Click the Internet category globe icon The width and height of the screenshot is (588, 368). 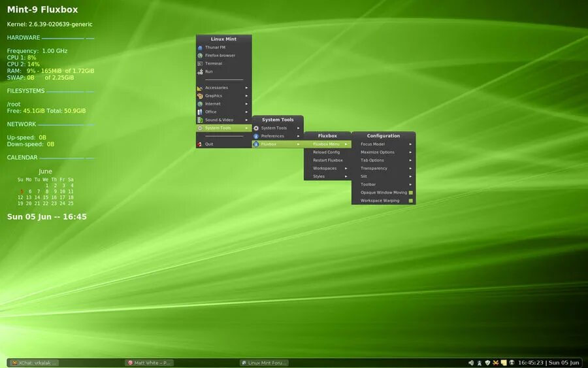tap(200, 104)
